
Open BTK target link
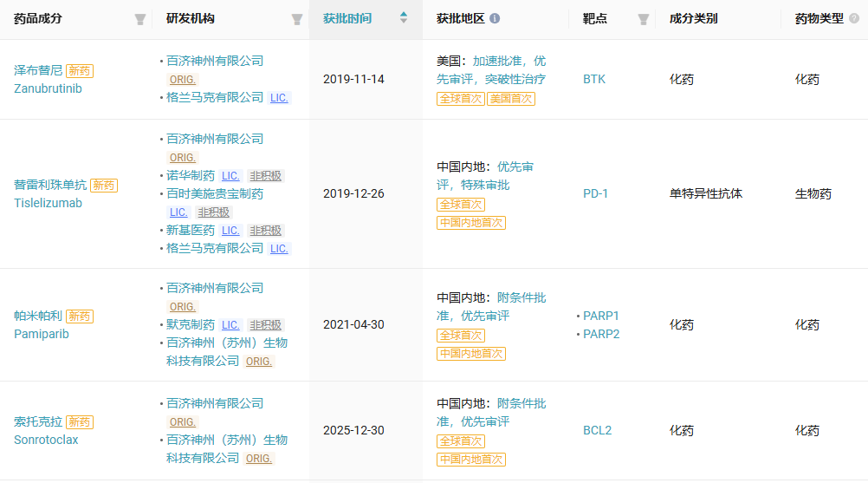pyautogui.click(x=594, y=79)
